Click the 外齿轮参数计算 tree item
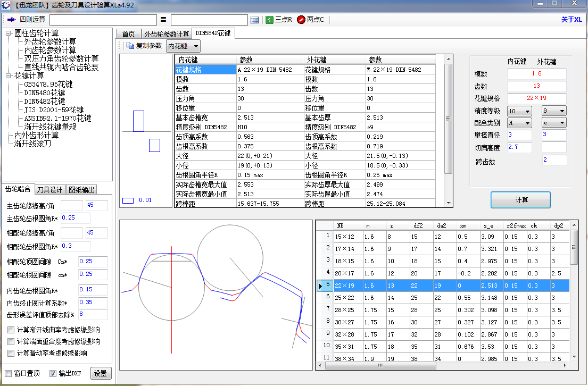 pos(50,41)
